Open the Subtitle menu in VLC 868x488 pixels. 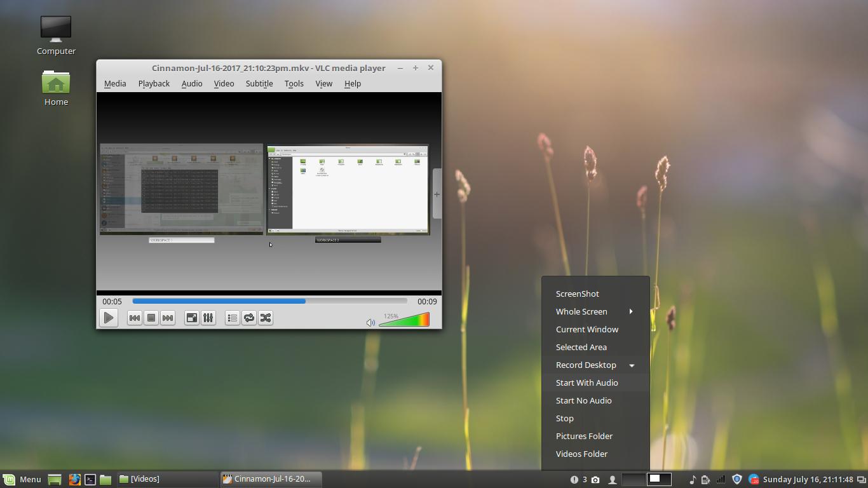coord(259,83)
